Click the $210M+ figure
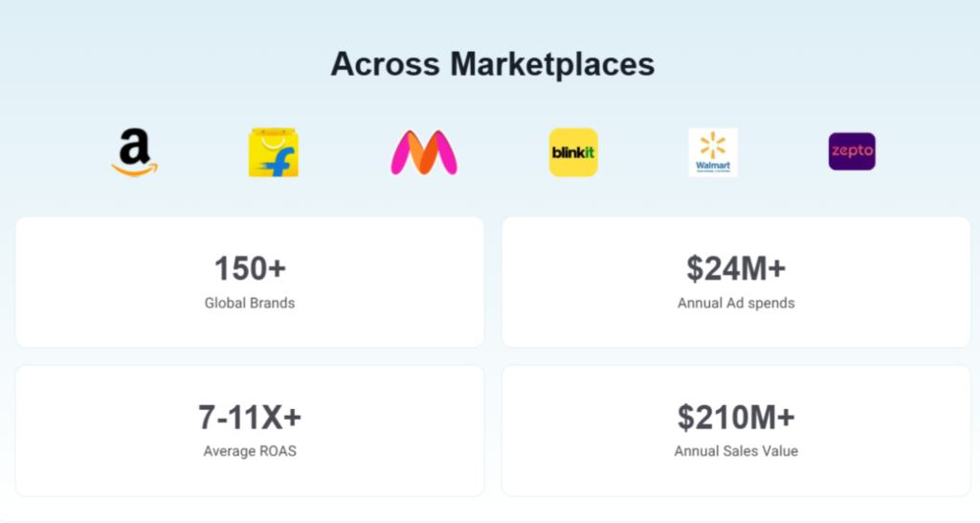This screenshot has width=980, height=523. pos(736,418)
